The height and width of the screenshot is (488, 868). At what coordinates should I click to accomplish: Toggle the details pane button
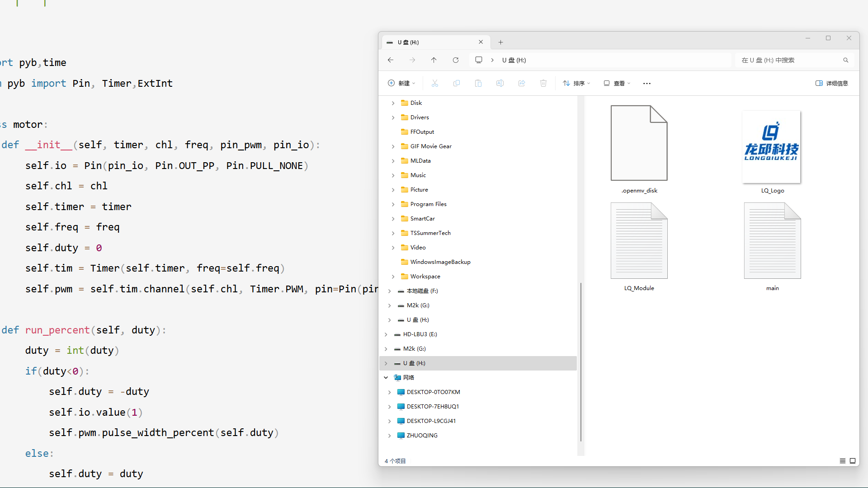click(x=831, y=83)
